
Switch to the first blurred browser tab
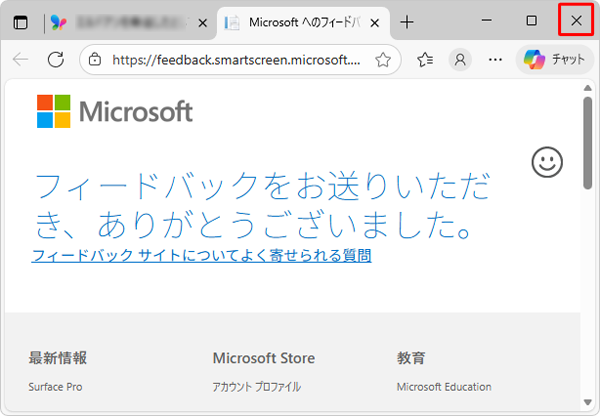pyautogui.click(x=125, y=22)
